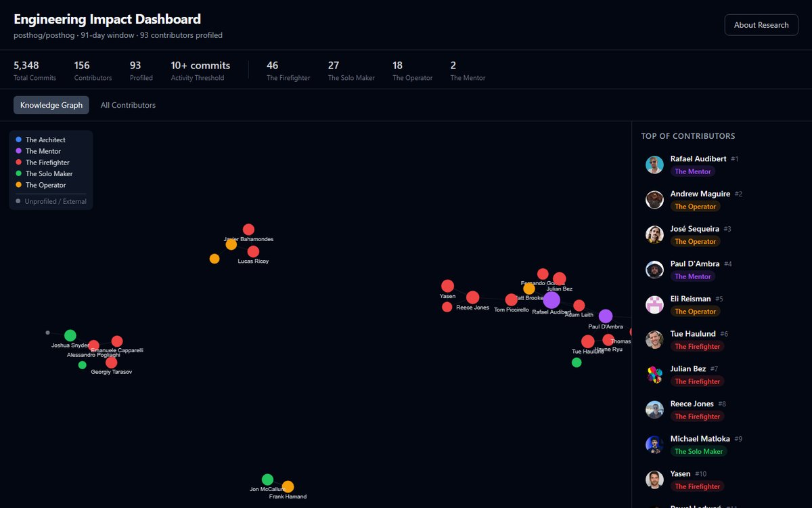
Task: Select the red Adam Leith graph node
Action: 579,305
